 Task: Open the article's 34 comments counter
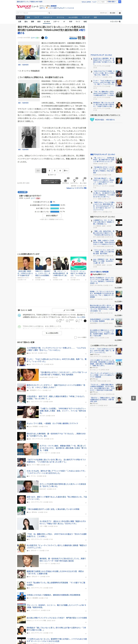(33, 38)
